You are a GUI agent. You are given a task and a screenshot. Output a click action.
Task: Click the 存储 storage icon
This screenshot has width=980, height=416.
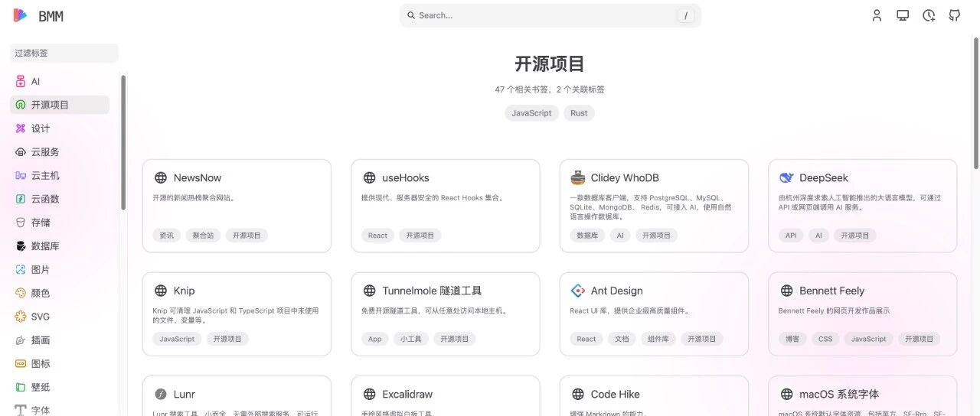pos(21,223)
